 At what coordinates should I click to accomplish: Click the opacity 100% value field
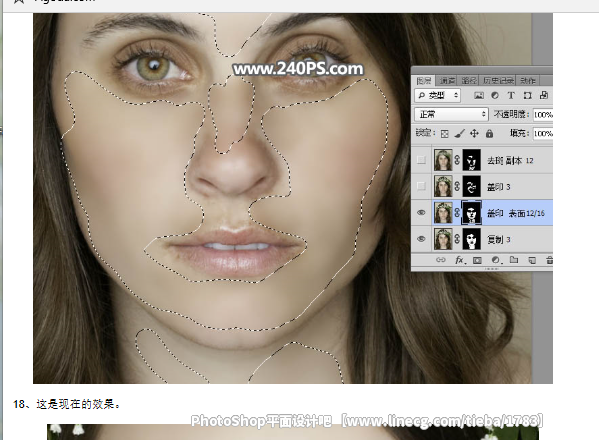543,115
